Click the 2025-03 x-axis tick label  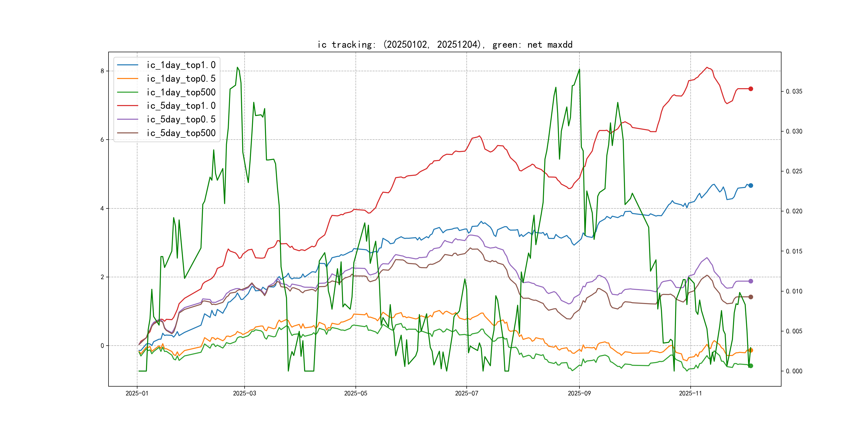coord(244,393)
